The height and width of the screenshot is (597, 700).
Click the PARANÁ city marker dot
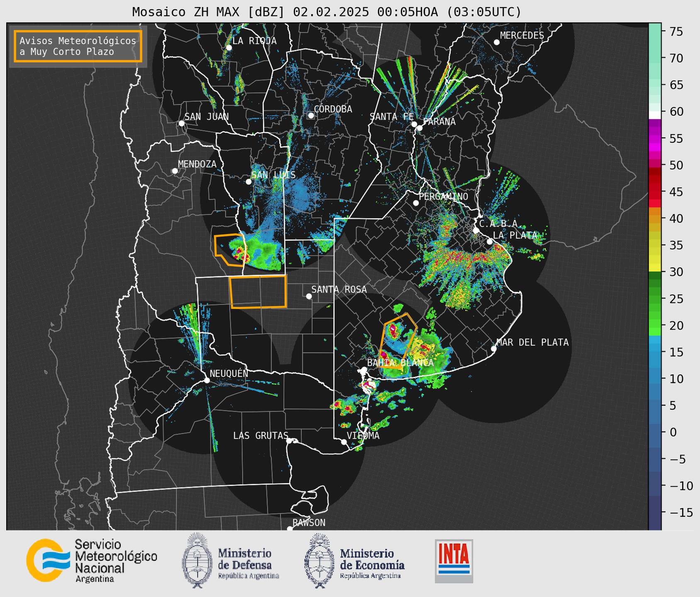coord(420,128)
